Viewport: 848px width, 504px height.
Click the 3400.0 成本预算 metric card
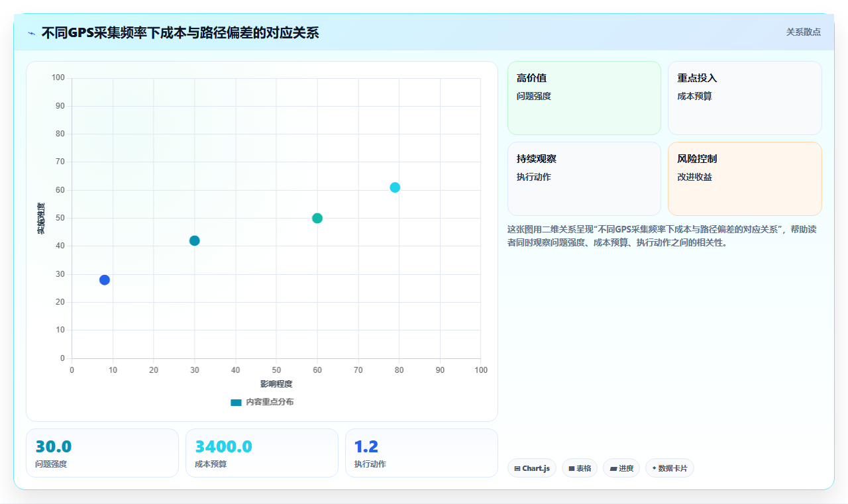262,453
